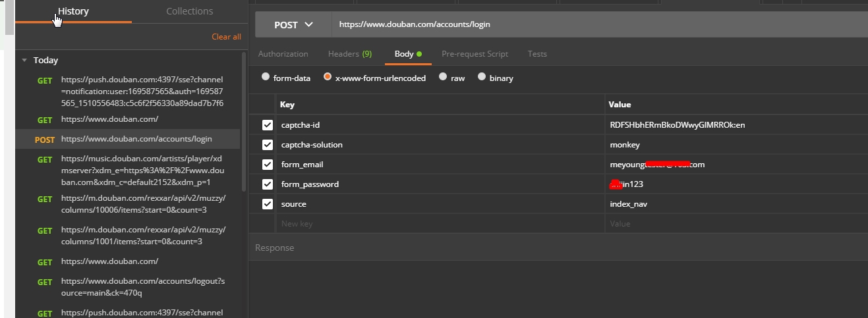Open the POST method dropdown

293,25
